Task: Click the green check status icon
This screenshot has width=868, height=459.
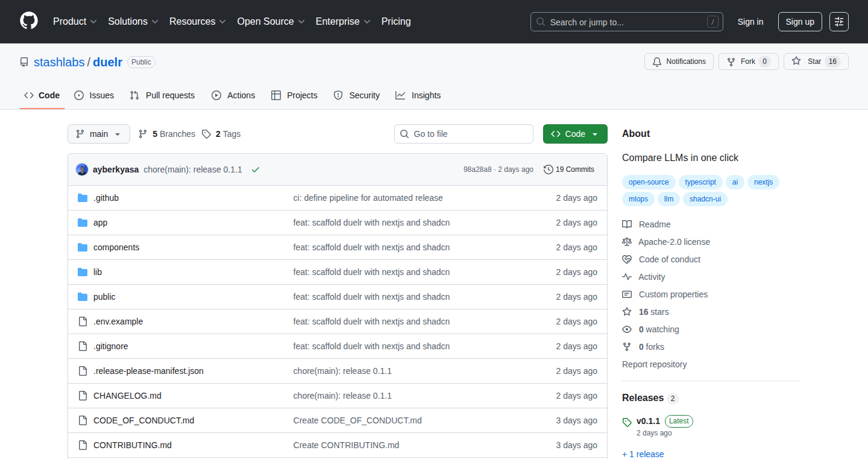Action: coord(256,169)
